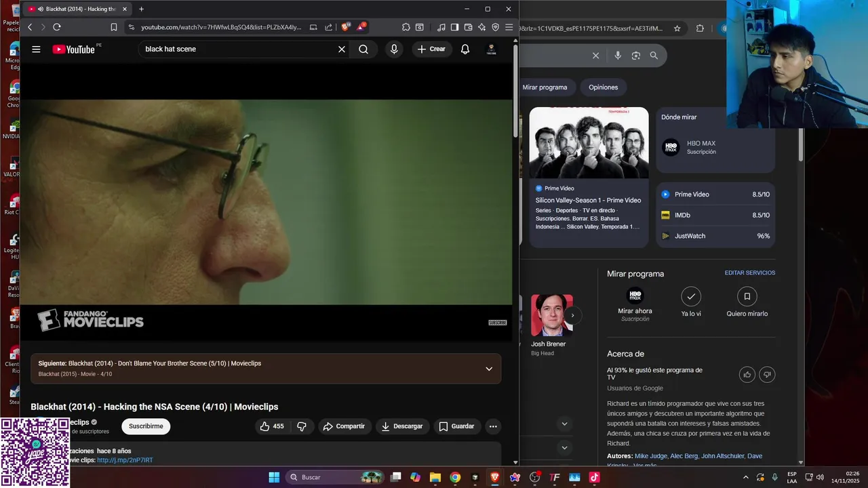Open the http://j.mp/2nP7lRT description link
868x488 pixels.
click(125, 460)
